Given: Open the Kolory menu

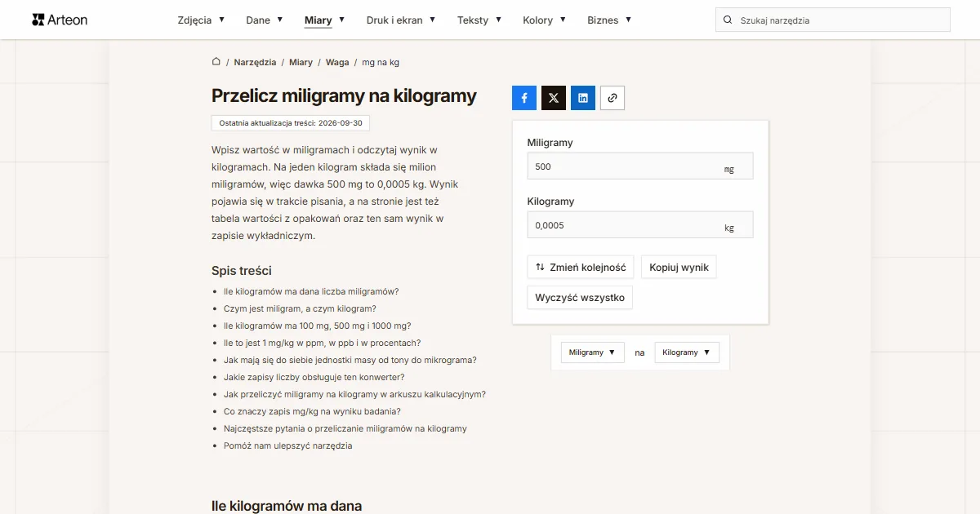Looking at the screenshot, I should click(x=545, y=20).
